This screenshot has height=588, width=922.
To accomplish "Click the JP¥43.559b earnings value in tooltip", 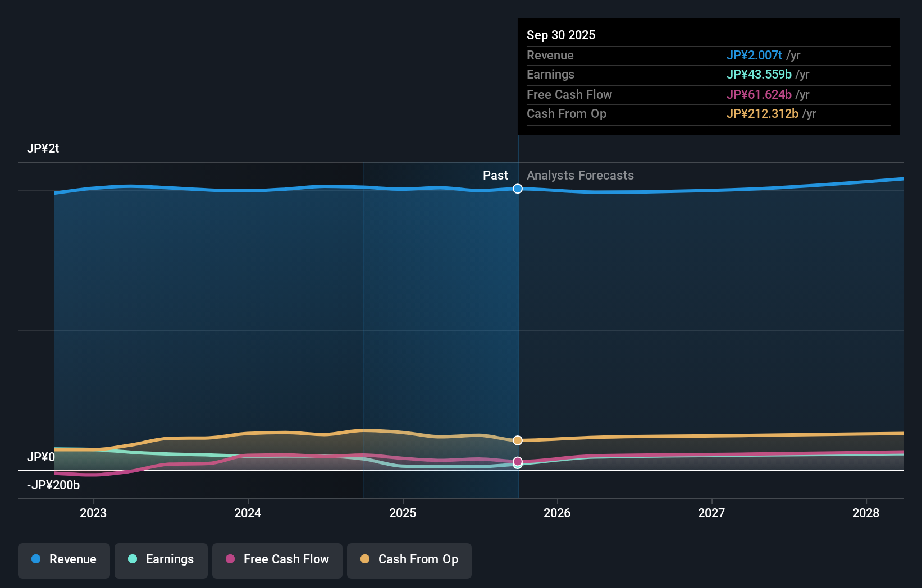I will point(760,75).
